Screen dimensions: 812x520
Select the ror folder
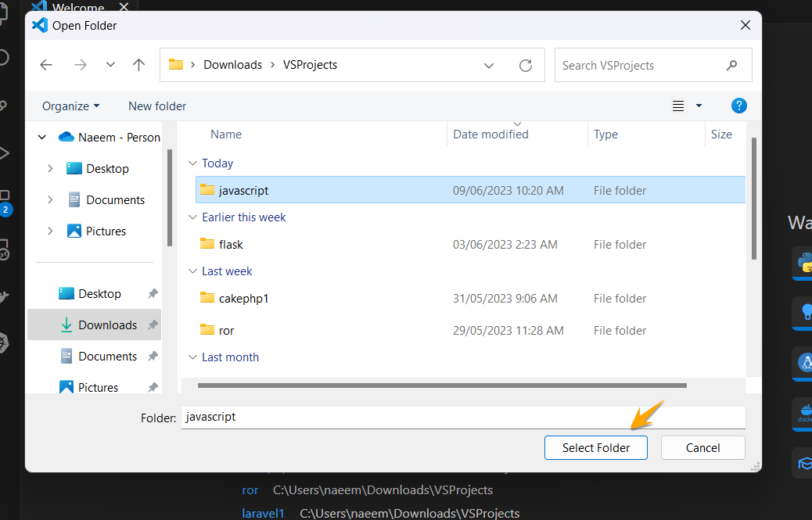(x=470, y=331)
